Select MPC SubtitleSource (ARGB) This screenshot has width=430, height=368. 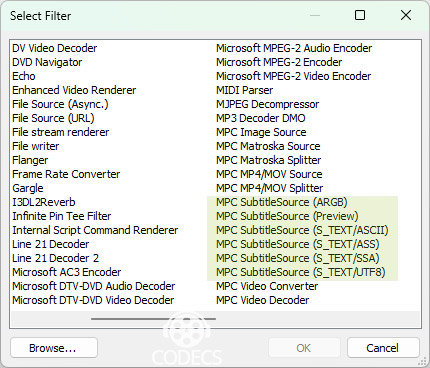[282, 202]
